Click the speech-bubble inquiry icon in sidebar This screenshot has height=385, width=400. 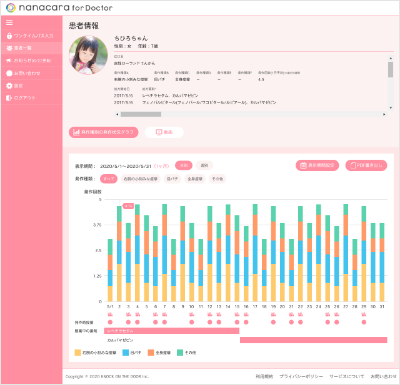click(x=9, y=73)
